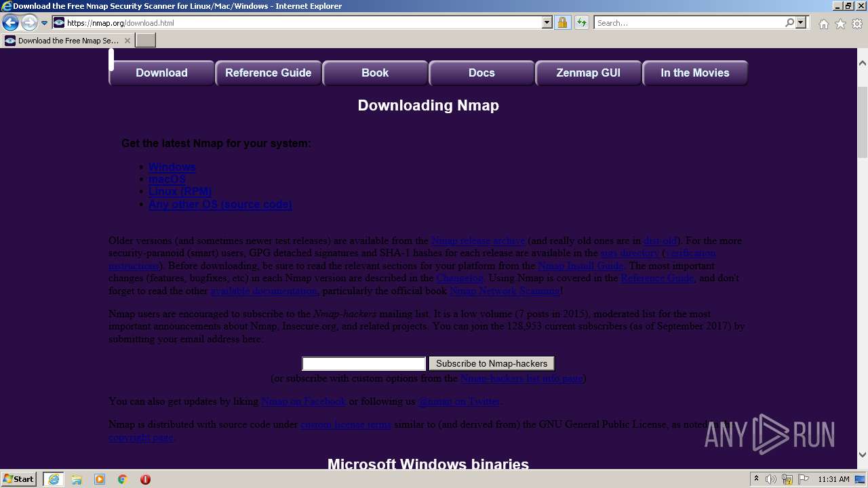
Task: Click the email address input field
Action: pos(364,364)
